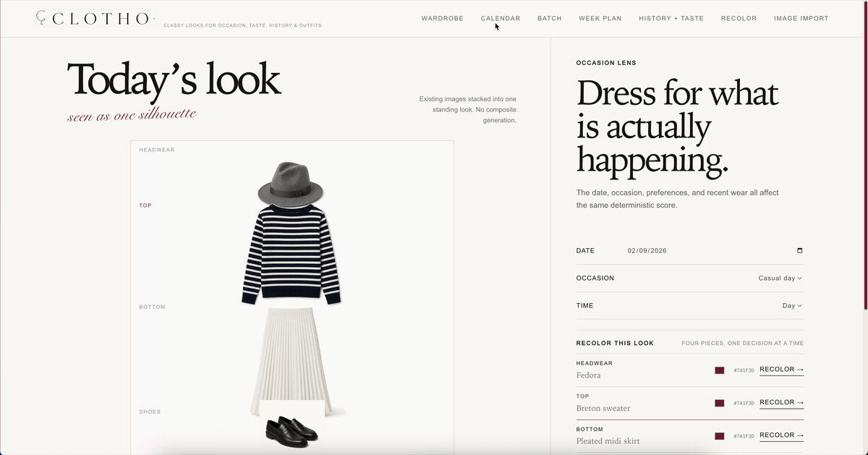The image size is (868, 455).
Task: Select the striped Breton sweater image
Action: (x=292, y=255)
